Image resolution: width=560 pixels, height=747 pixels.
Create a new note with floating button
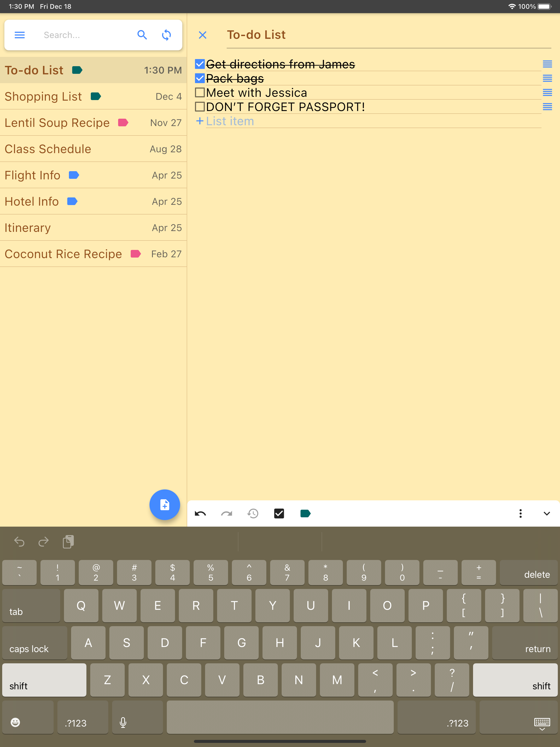click(165, 504)
